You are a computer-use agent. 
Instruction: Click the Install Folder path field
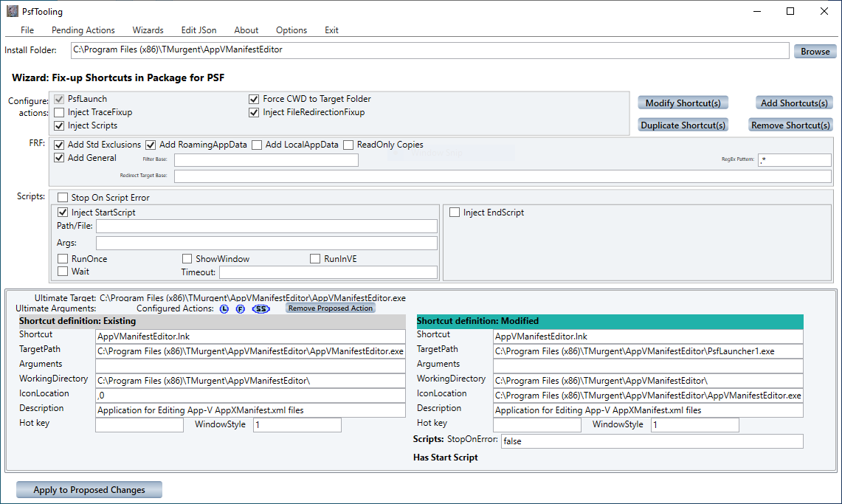[x=430, y=50]
